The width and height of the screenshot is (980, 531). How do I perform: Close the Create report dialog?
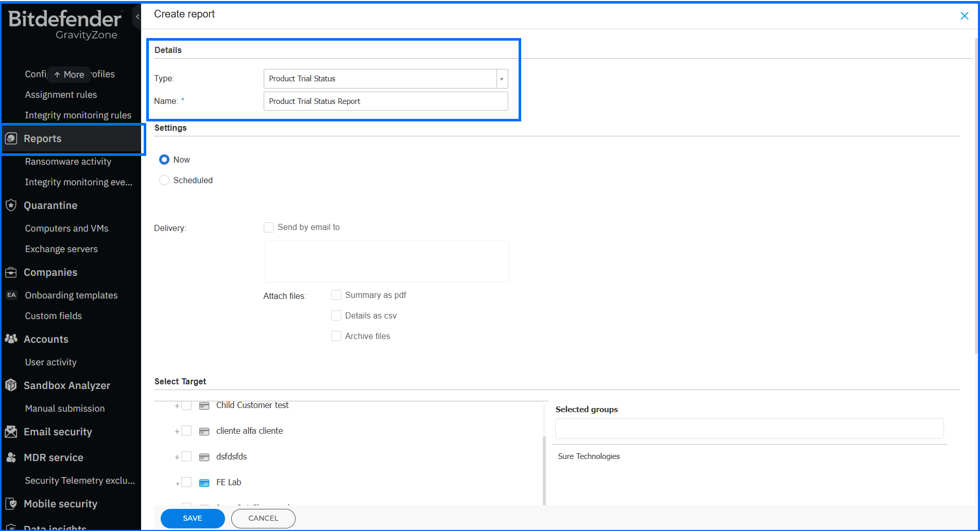[x=965, y=16]
